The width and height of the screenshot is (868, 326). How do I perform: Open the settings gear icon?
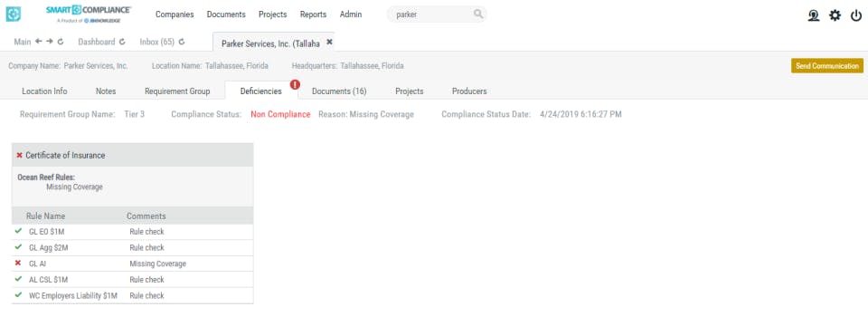tap(835, 15)
